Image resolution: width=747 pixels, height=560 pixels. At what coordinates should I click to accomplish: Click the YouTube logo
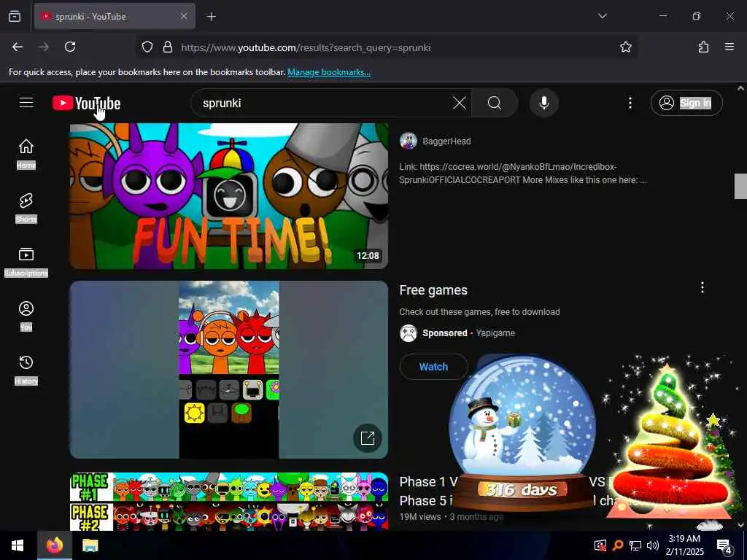(x=86, y=103)
